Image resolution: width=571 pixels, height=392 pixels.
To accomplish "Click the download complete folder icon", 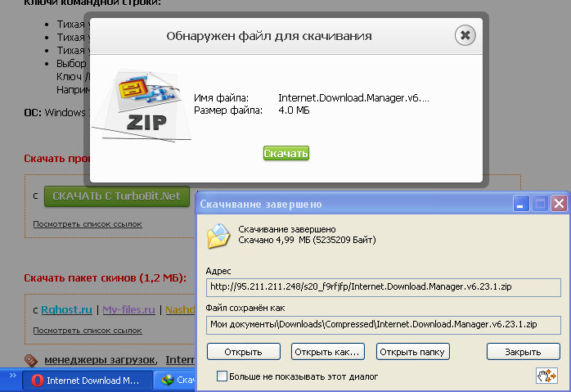I will coord(218,236).
